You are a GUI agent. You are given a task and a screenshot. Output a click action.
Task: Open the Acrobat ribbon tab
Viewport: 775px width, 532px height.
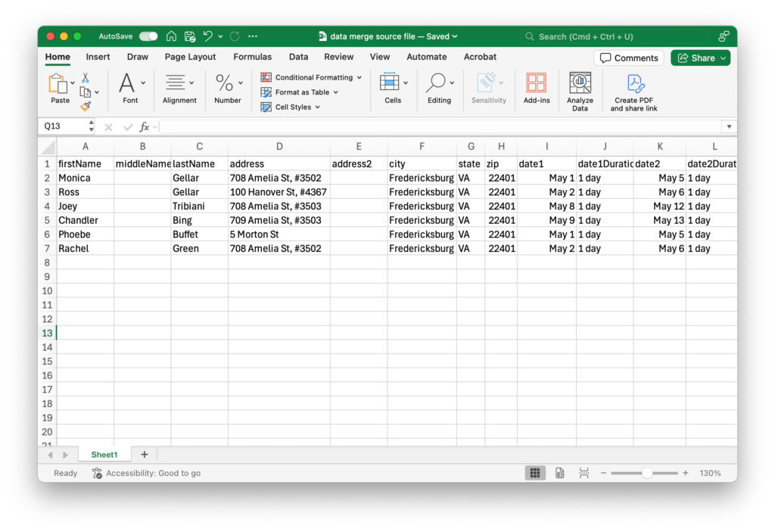click(x=480, y=57)
